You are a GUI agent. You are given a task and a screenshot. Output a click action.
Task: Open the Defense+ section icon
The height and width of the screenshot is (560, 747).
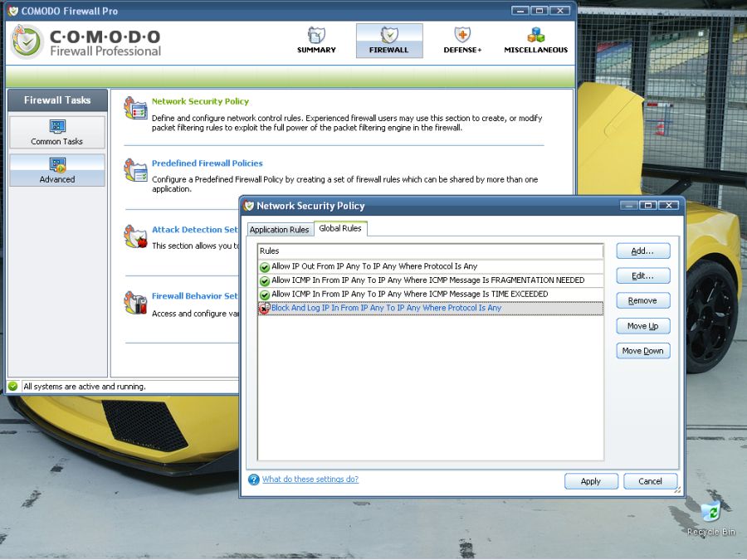(462, 35)
